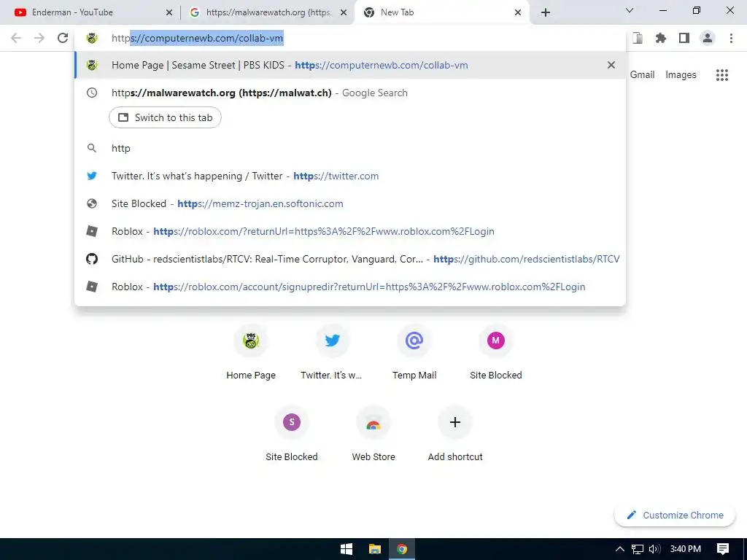Open the Temp Mail shortcut tile

tap(414, 351)
